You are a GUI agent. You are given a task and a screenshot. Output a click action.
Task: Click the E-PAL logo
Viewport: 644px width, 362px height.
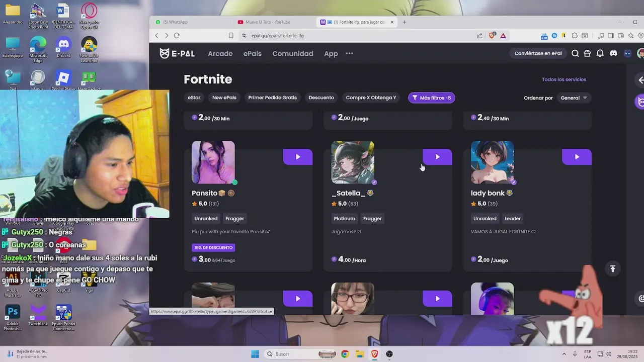point(177,53)
